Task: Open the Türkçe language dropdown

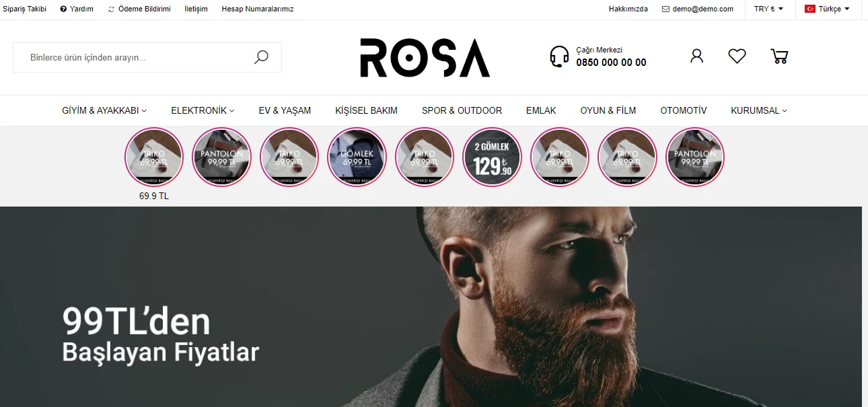Action: pos(827,9)
